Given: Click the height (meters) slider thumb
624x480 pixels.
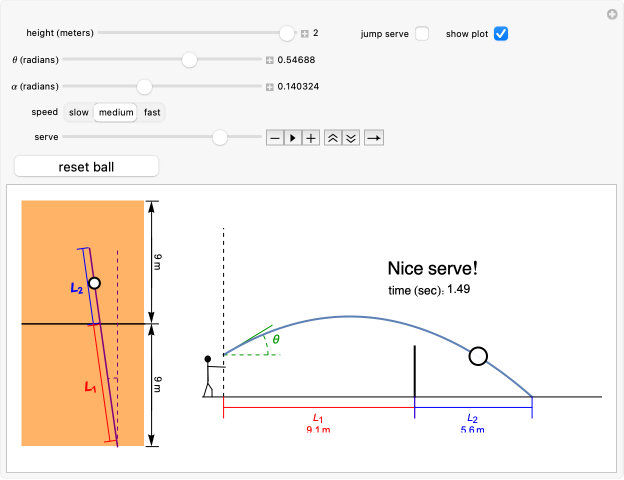Looking at the screenshot, I should pos(287,33).
